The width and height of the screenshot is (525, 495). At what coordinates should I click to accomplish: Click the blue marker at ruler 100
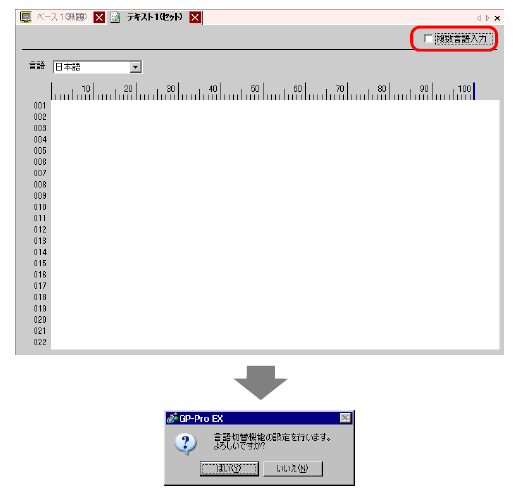(474, 91)
